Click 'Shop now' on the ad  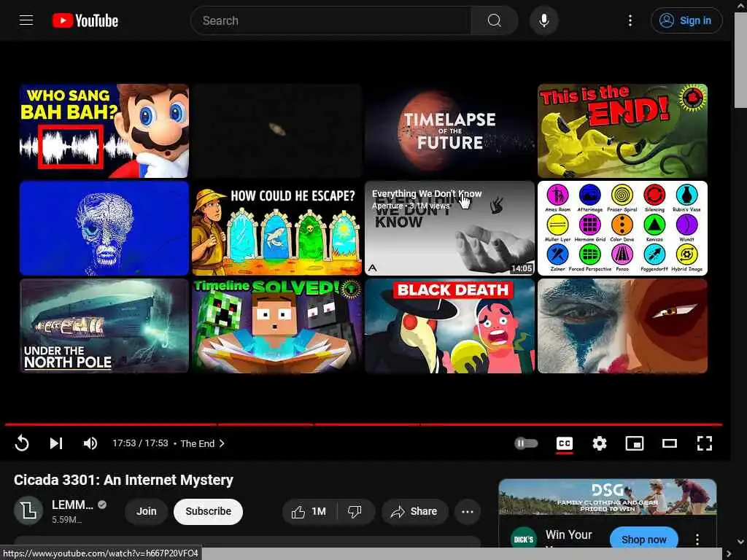point(643,540)
